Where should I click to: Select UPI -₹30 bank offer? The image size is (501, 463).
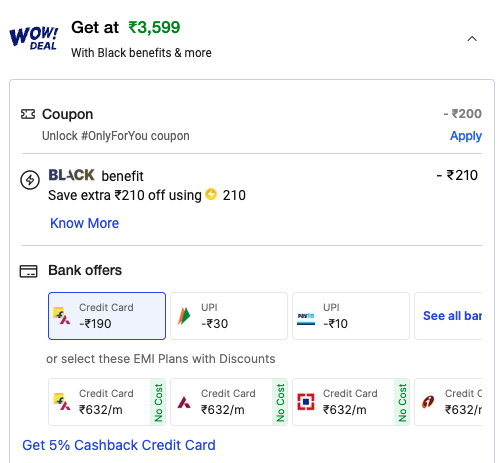(229, 316)
